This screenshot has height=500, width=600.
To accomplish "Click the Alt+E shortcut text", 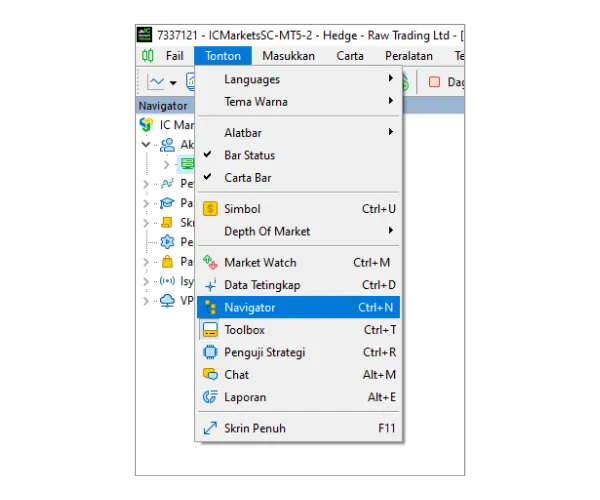I will point(382,397).
